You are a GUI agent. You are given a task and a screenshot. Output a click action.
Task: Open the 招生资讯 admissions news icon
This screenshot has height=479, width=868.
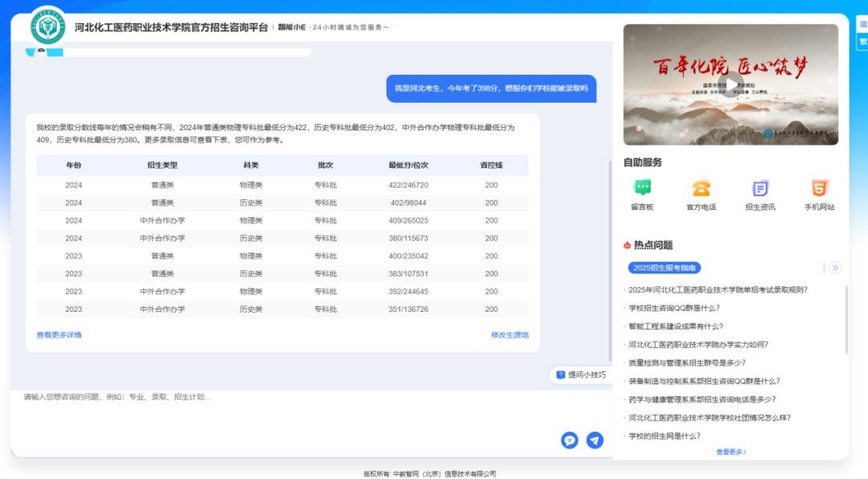point(759,189)
